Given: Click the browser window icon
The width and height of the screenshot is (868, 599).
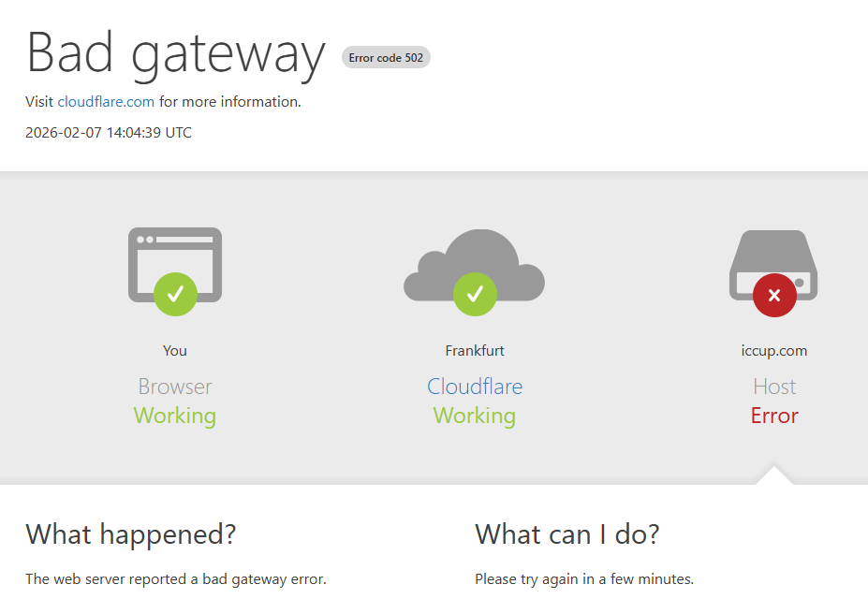Looking at the screenshot, I should tap(175, 265).
